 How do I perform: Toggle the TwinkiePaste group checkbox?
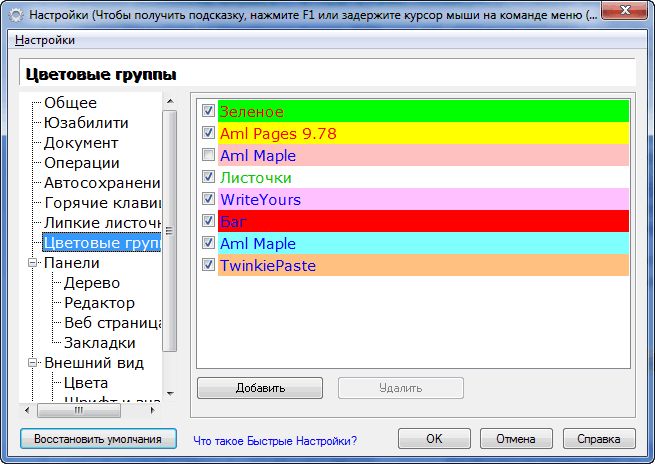tap(208, 265)
